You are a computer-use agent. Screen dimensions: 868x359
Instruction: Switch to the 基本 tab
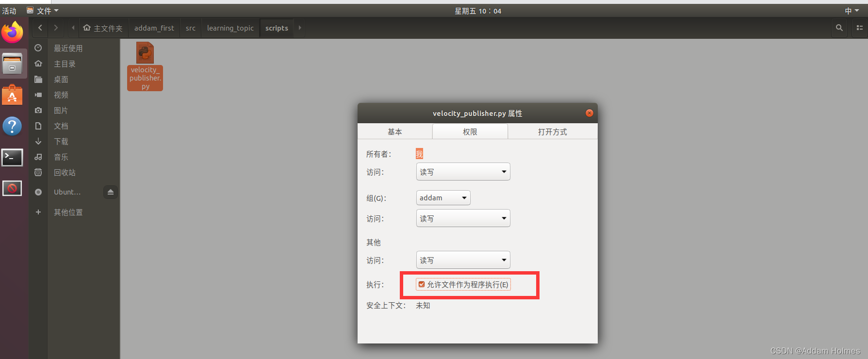395,131
